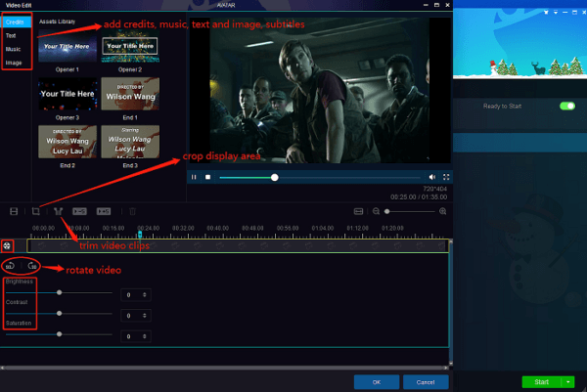Click the Saturation value spinner field

pyautogui.click(x=136, y=336)
